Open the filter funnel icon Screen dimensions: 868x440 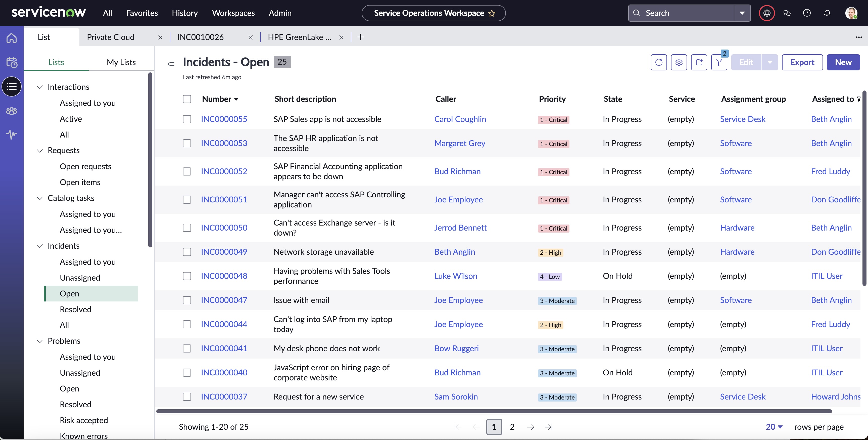tap(719, 62)
